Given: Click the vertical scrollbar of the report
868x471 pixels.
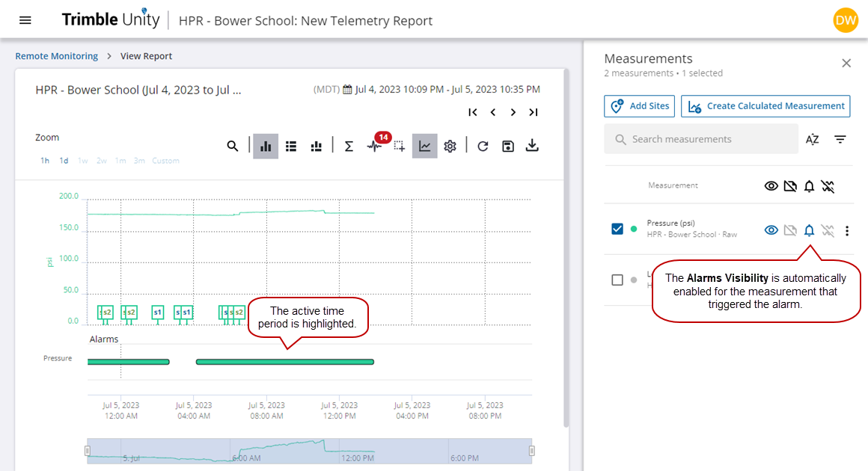Looking at the screenshot, I should pyautogui.click(x=566, y=249).
